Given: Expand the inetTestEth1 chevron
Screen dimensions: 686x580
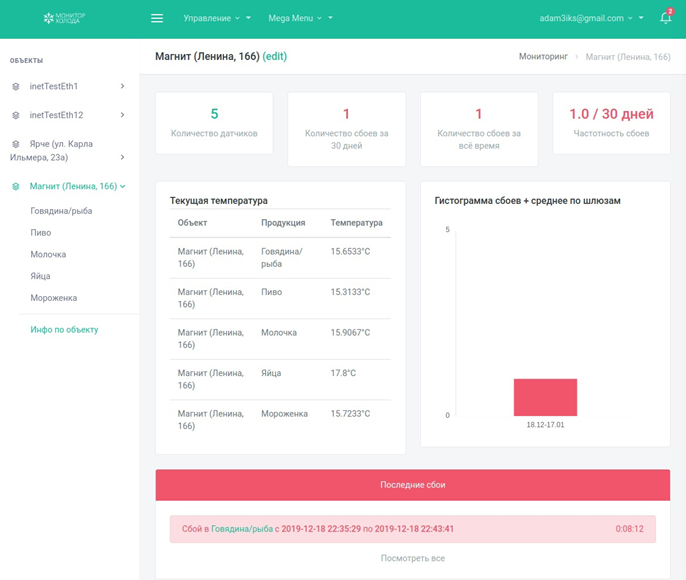Looking at the screenshot, I should pyautogui.click(x=122, y=86).
